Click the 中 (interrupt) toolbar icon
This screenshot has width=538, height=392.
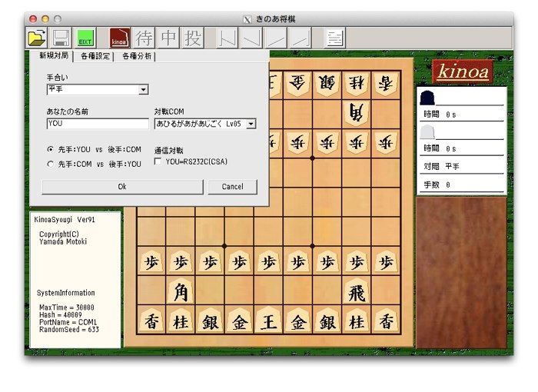[168, 38]
